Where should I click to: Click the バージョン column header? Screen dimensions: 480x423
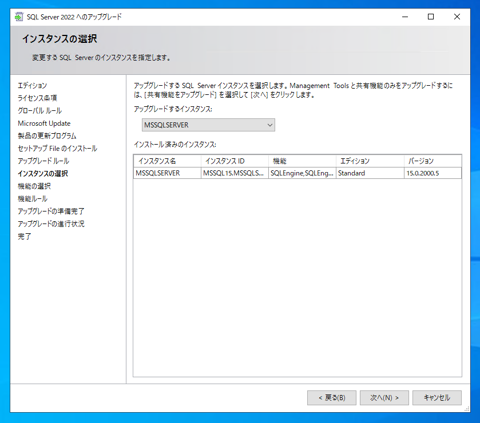(x=433, y=161)
